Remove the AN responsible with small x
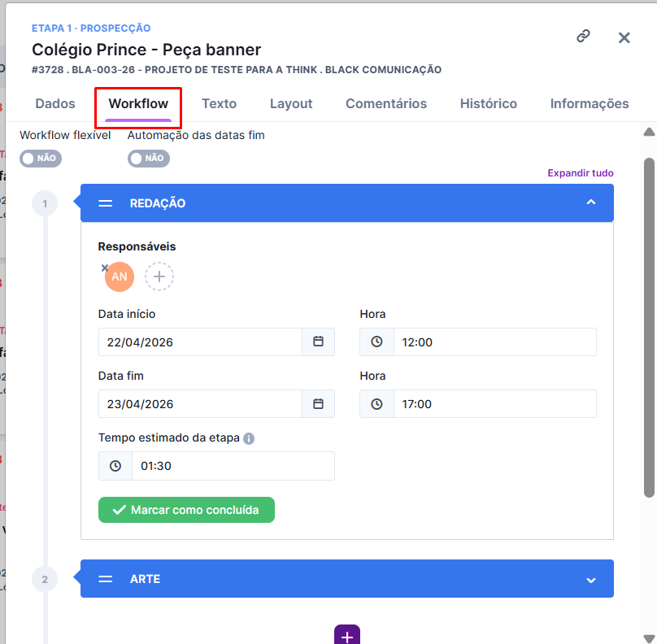Viewport: 657px width, 644px height. 105,268
